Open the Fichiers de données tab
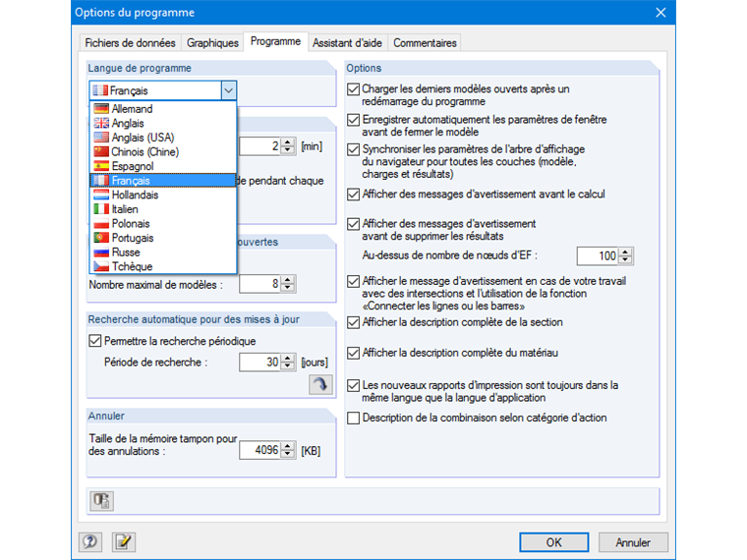 tap(130, 43)
